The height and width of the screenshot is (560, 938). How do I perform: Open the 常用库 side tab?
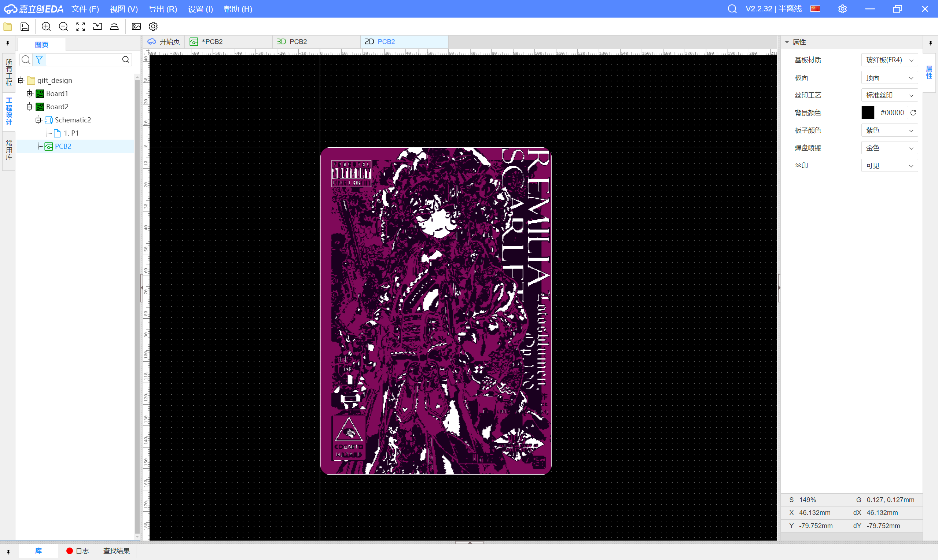(x=9, y=150)
